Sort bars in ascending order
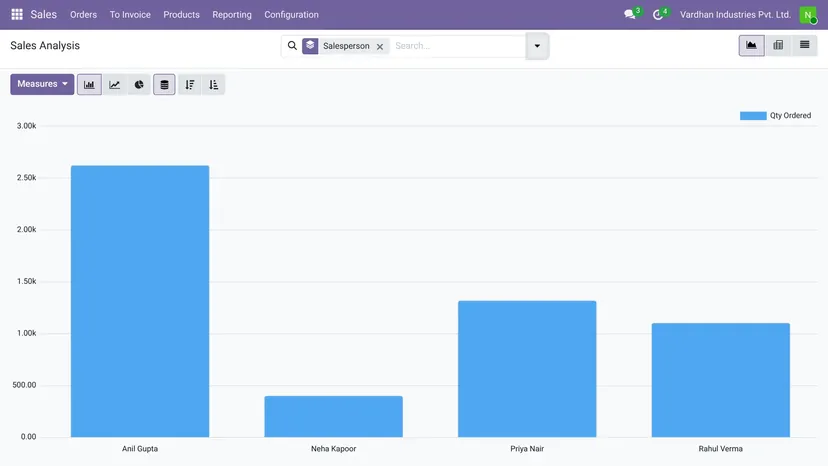The height and width of the screenshot is (466, 828). [213, 85]
